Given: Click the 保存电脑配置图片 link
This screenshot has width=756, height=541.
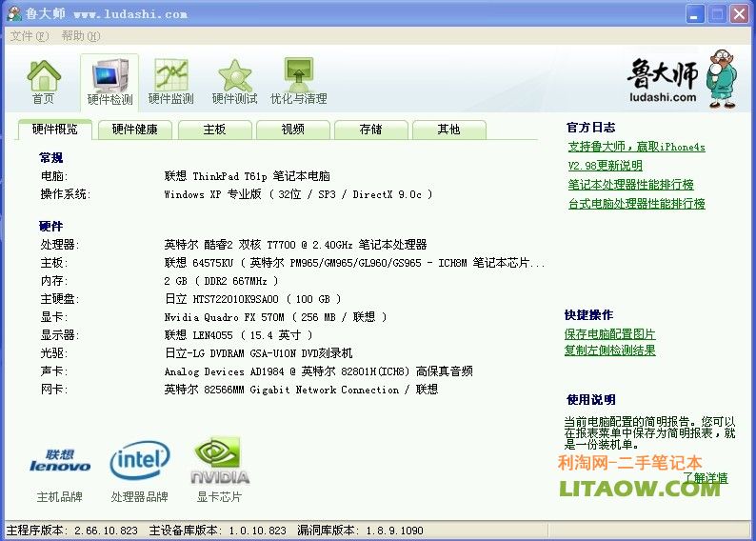Looking at the screenshot, I should pos(609,334).
